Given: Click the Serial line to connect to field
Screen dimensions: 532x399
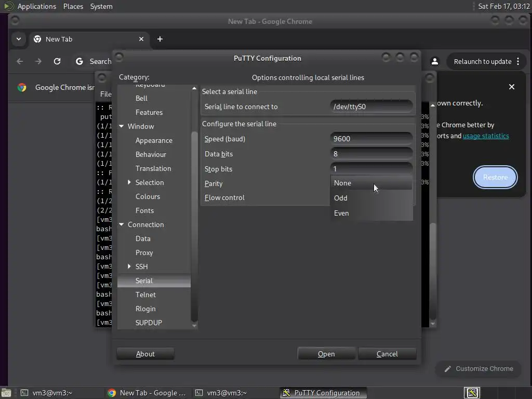Looking at the screenshot, I should point(371,107).
